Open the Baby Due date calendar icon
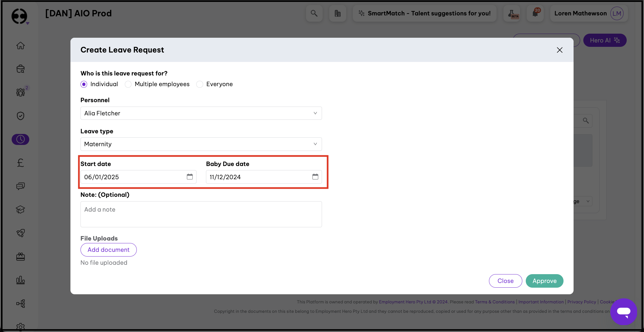 [x=315, y=177]
